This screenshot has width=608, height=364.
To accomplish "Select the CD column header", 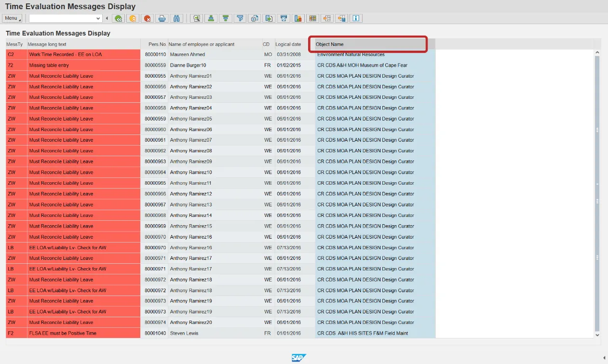I will (269, 44).
